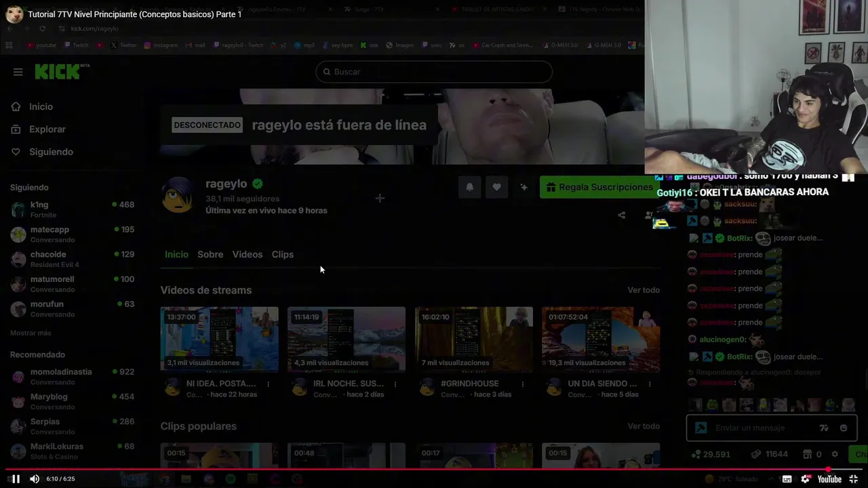This screenshot has height=488, width=868.
Task: Open the youtube bookmark in browser bar
Action: (41, 45)
